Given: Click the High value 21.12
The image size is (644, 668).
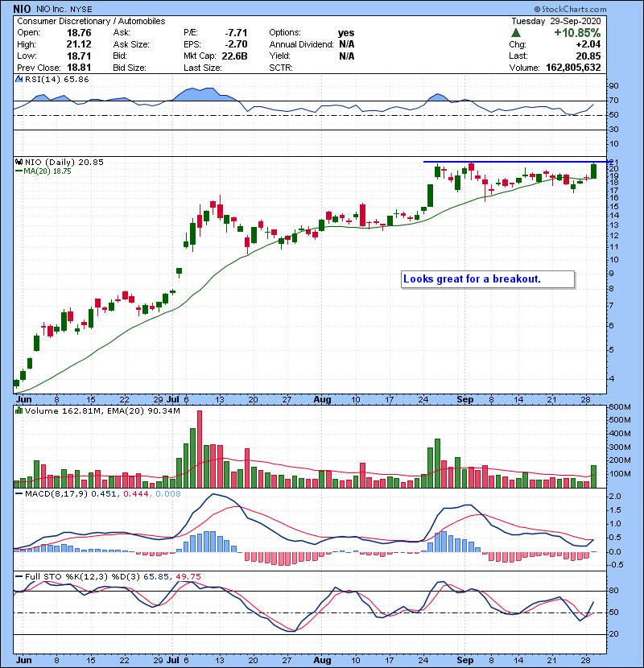Looking at the screenshot, I should click(79, 44).
